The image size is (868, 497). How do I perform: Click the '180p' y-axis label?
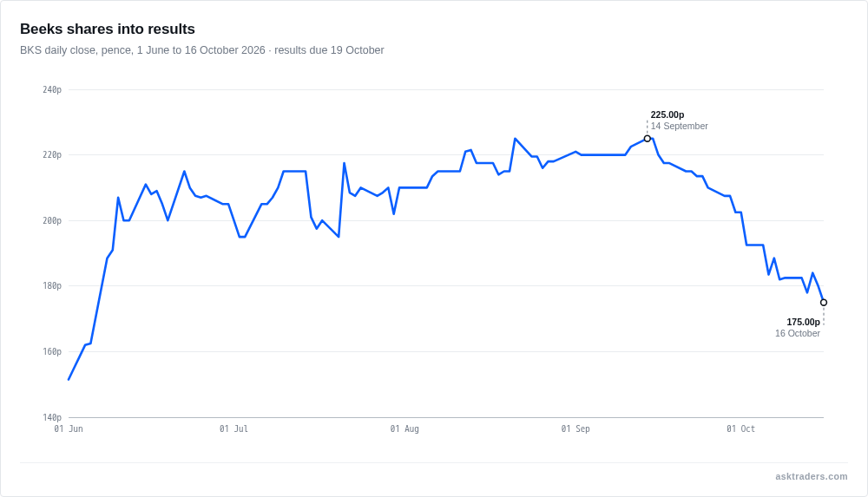52,286
